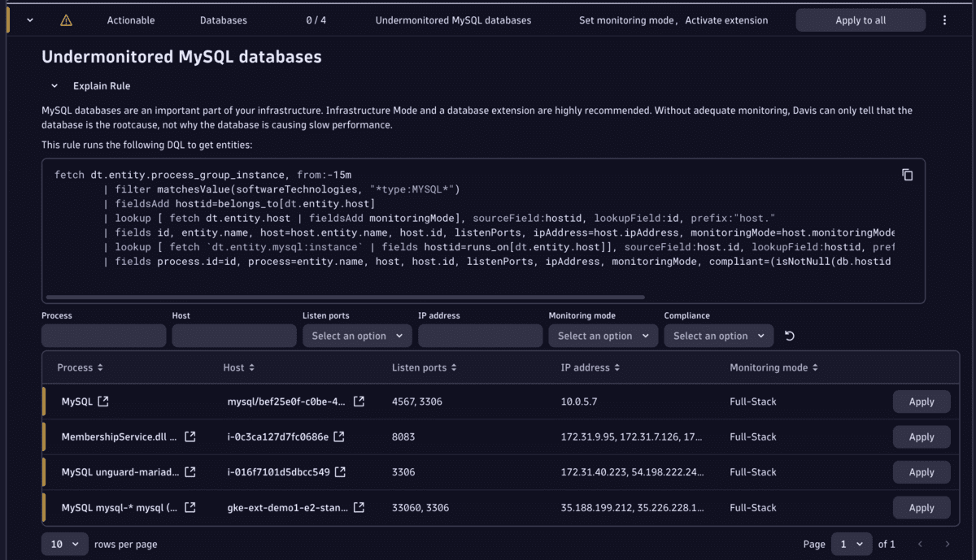Click the Apply to all button
The image size is (976, 560).
(x=860, y=20)
